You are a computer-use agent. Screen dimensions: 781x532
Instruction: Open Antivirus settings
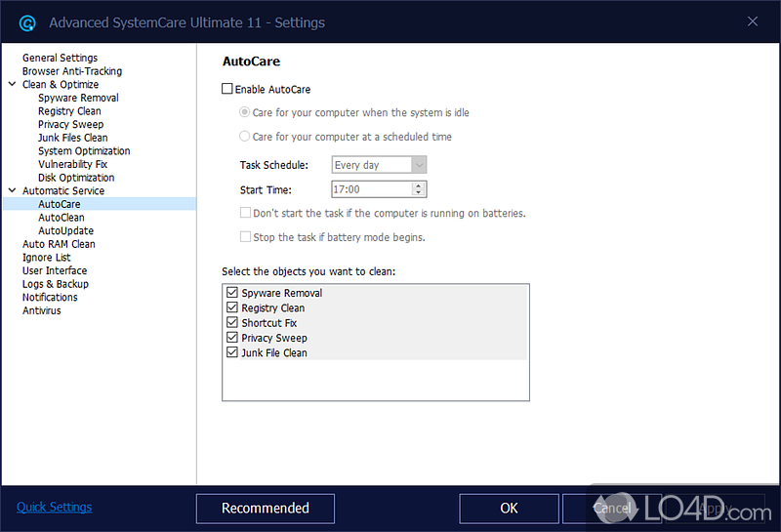(x=41, y=310)
